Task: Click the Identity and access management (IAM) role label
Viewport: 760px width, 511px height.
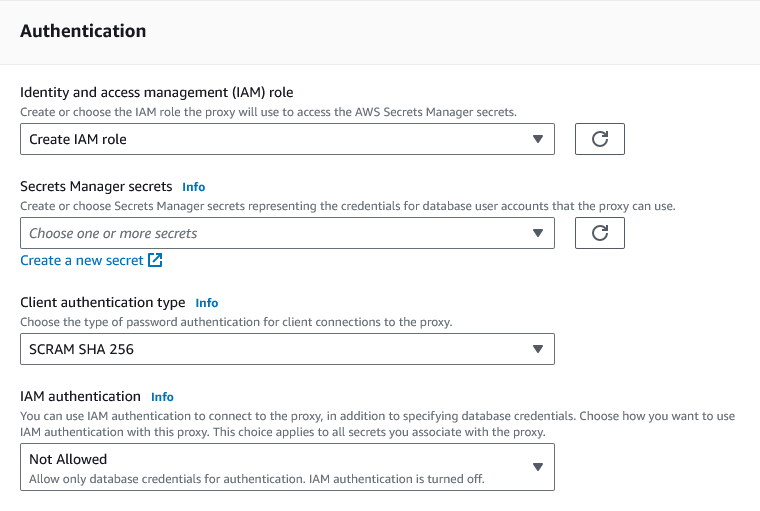Action: [x=156, y=93]
